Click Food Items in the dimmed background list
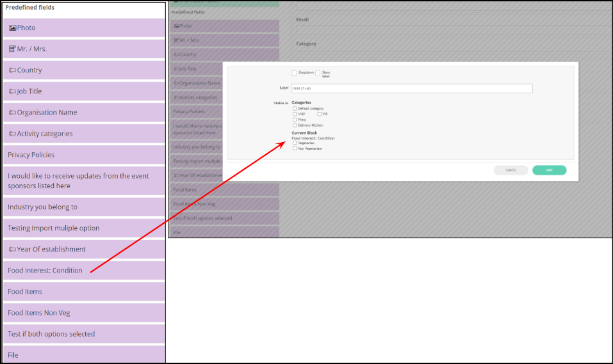This screenshot has width=613, height=364. tap(225, 190)
